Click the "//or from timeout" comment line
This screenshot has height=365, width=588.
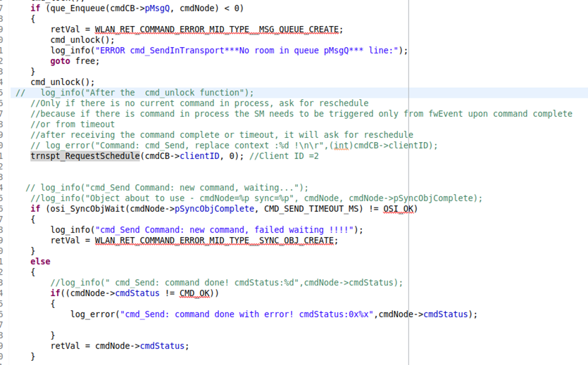(x=73, y=124)
